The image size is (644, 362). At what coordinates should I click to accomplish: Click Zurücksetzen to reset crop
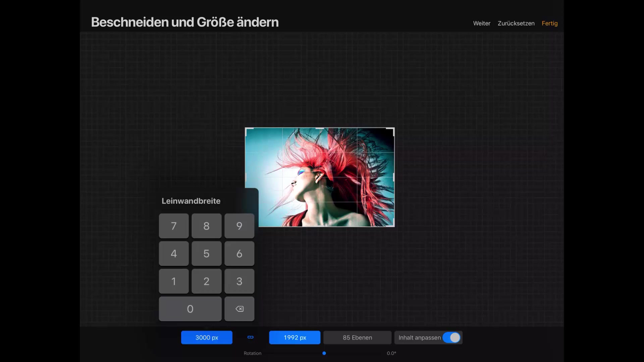[x=516, y=23]
